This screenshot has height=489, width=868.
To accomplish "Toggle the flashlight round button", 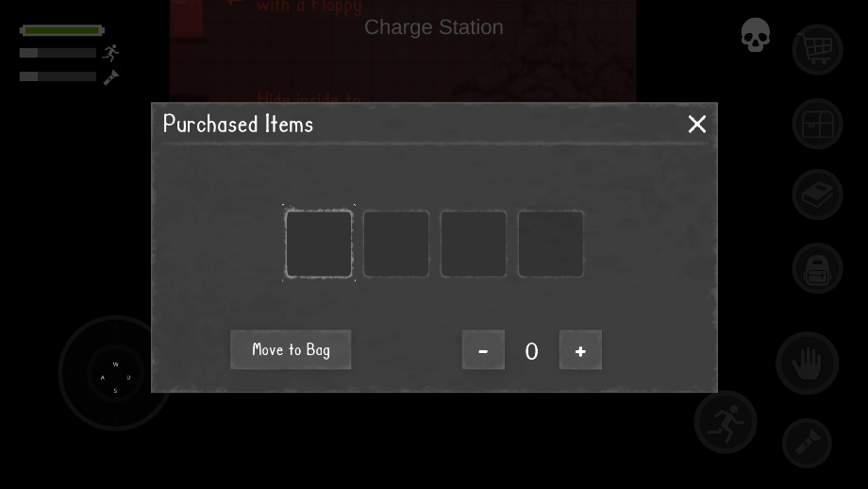I will coord(807,443).
